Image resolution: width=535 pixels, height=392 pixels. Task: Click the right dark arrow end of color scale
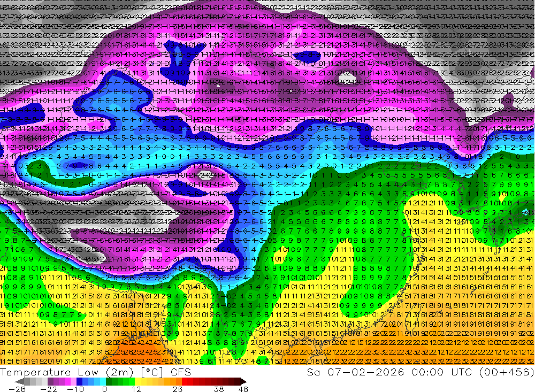243,381
